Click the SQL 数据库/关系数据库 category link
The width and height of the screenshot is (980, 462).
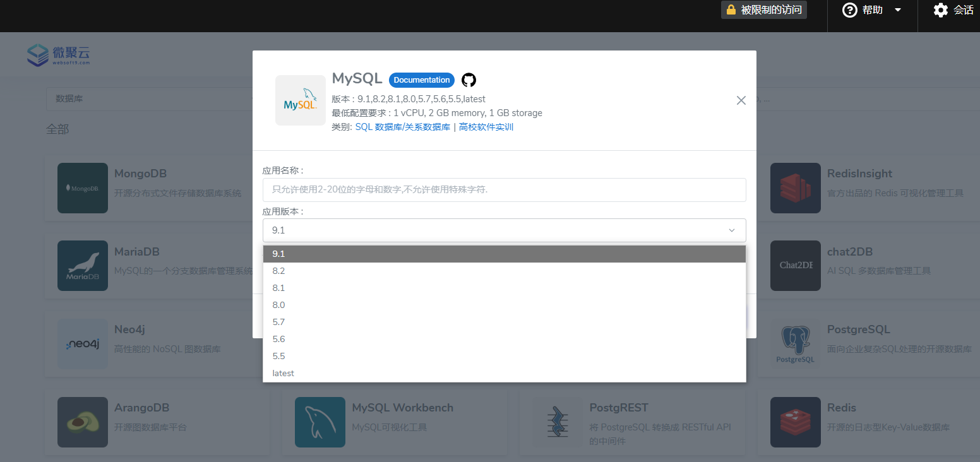402,126
